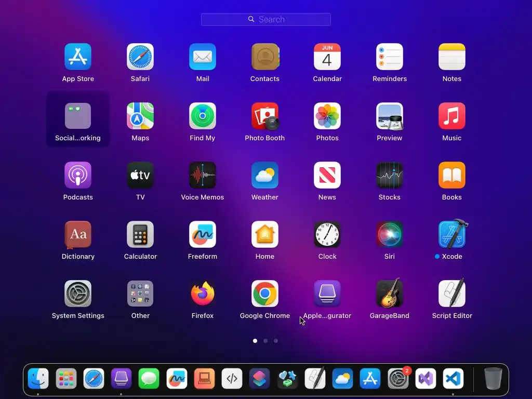The width and height of the screenshot is (532, 399).
Task: Open the Dictionary app
Action: click(x=78, y=234)
